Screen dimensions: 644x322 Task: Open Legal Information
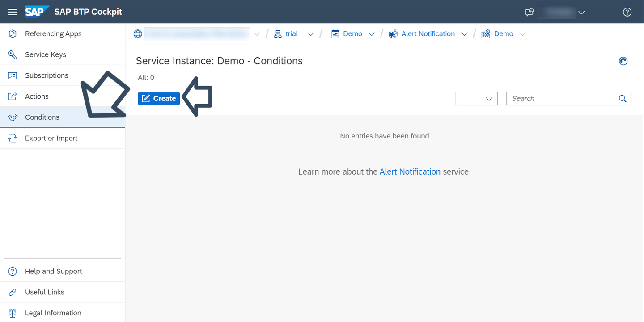pyautogui.click(x=63, y=313)
